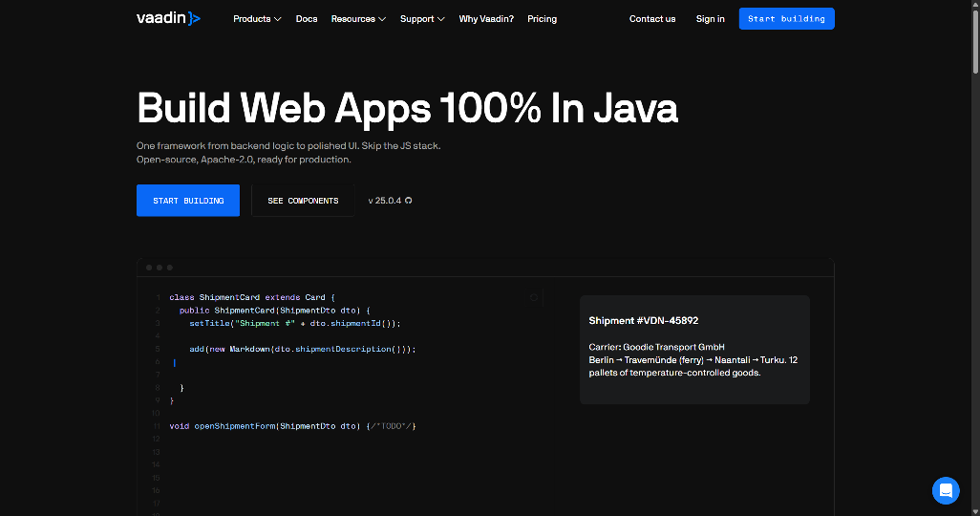
Task: Click the hero START BUILDING button
Action: (188, 201)
